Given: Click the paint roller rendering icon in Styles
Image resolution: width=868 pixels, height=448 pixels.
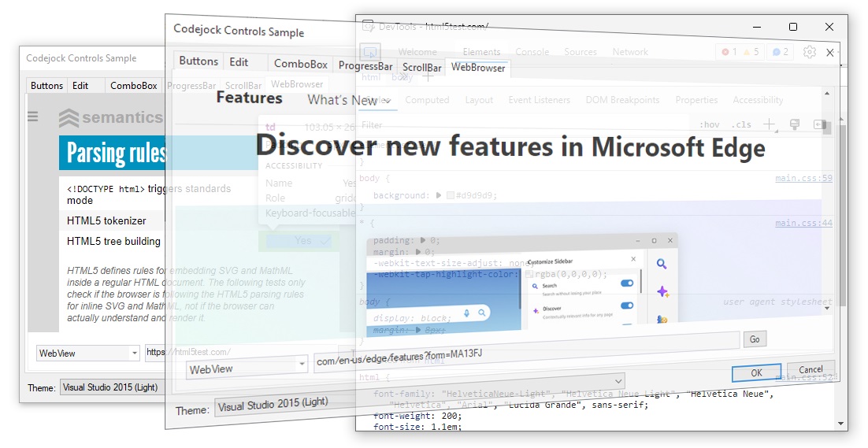Looking at the screenshot, I should [795, 124].
